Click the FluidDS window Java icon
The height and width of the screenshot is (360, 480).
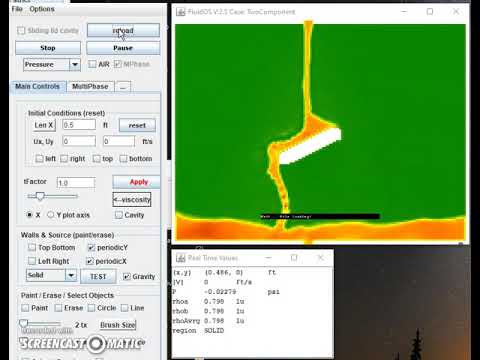pos(181,12)
